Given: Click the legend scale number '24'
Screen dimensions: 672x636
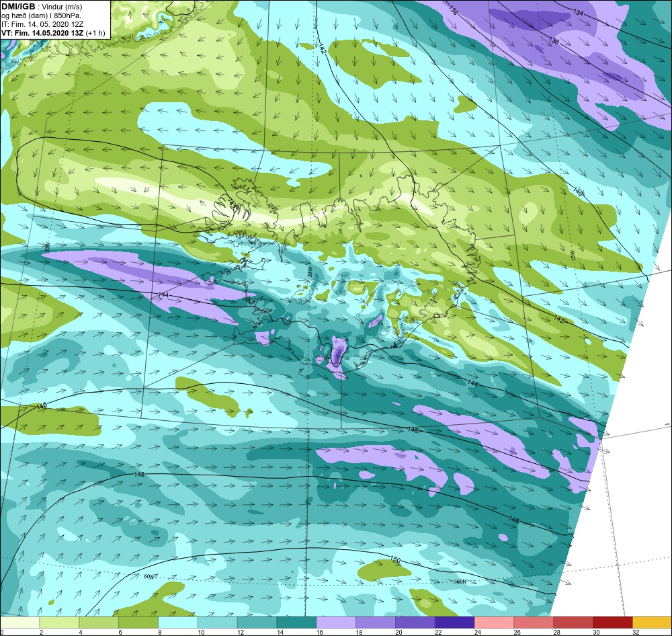Looking at the screenshot, I should click(478, 632).
